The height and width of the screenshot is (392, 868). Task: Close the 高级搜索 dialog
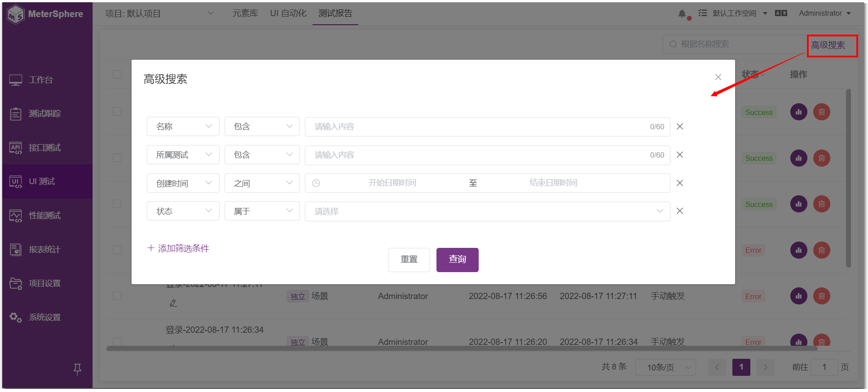pos(718,77)
